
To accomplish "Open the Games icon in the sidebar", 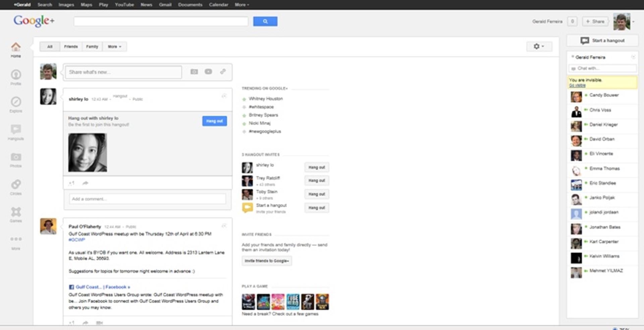I will (x=16, y=212).
